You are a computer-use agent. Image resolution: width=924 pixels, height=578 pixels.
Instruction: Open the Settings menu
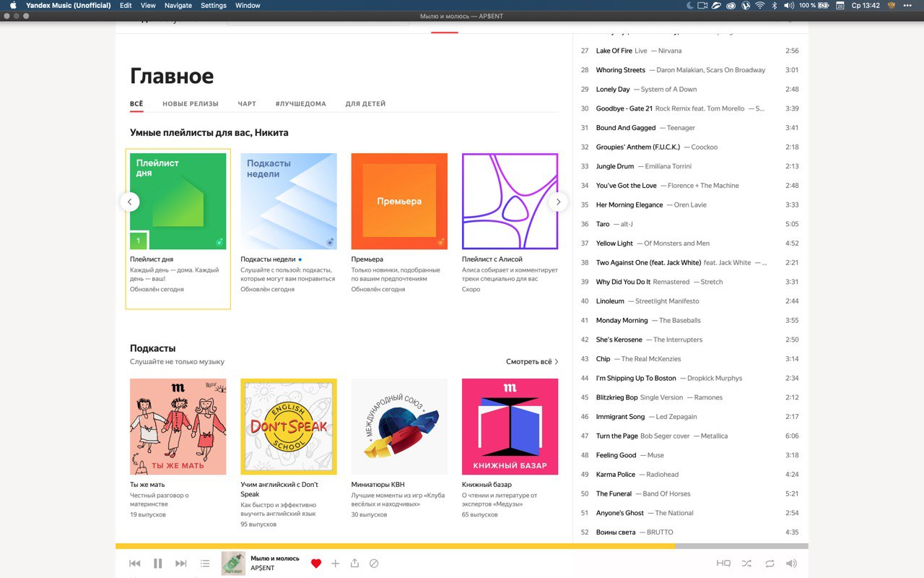coord(214,5)
